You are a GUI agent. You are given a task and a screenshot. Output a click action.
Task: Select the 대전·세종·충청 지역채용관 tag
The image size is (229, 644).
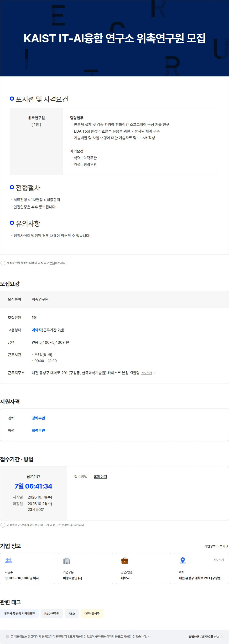pyautogui.click(x=19, y=614)
